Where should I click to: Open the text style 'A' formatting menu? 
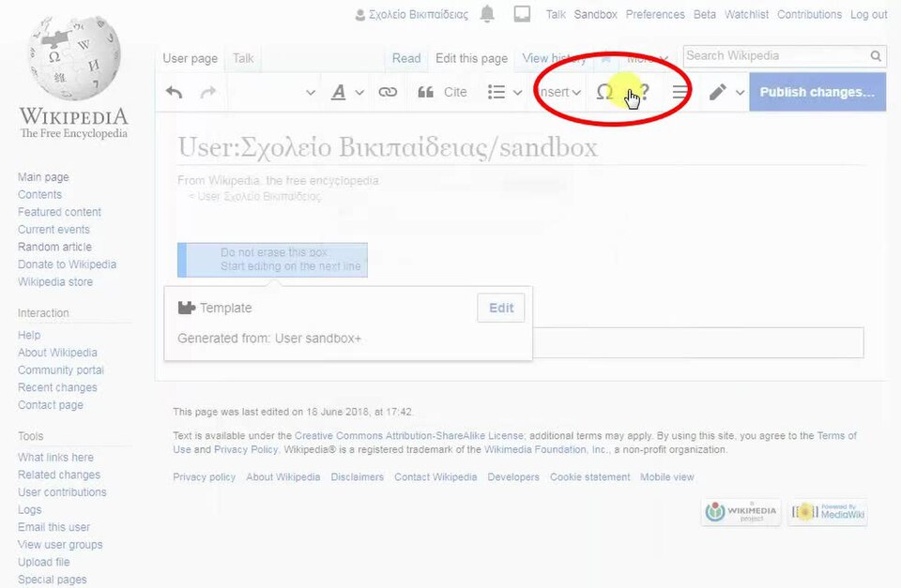[x=339, y=92]
